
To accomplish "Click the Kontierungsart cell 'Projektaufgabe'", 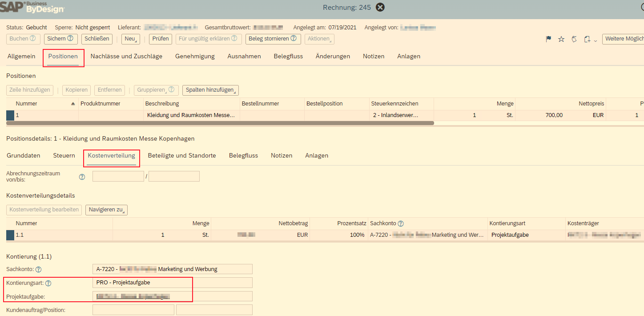I will 526,235.
